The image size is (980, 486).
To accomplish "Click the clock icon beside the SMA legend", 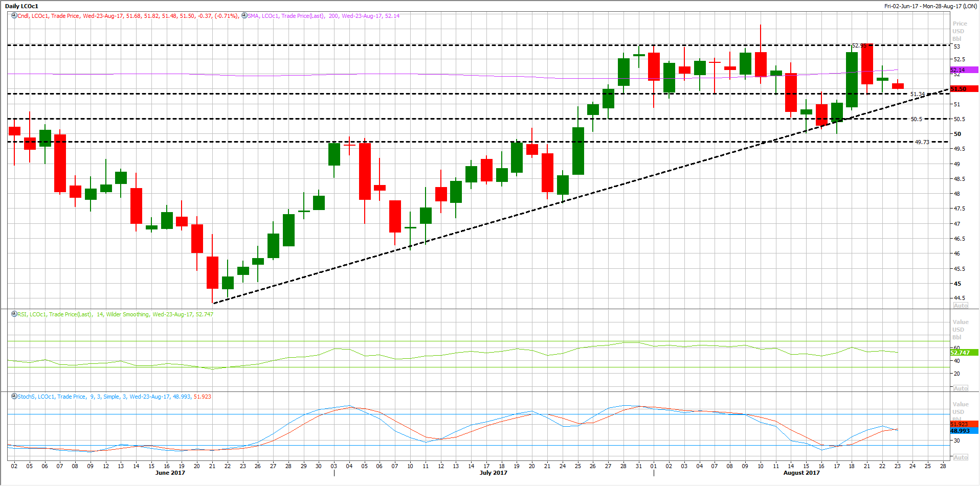I will pyautogui.click(x=244, y=16).
